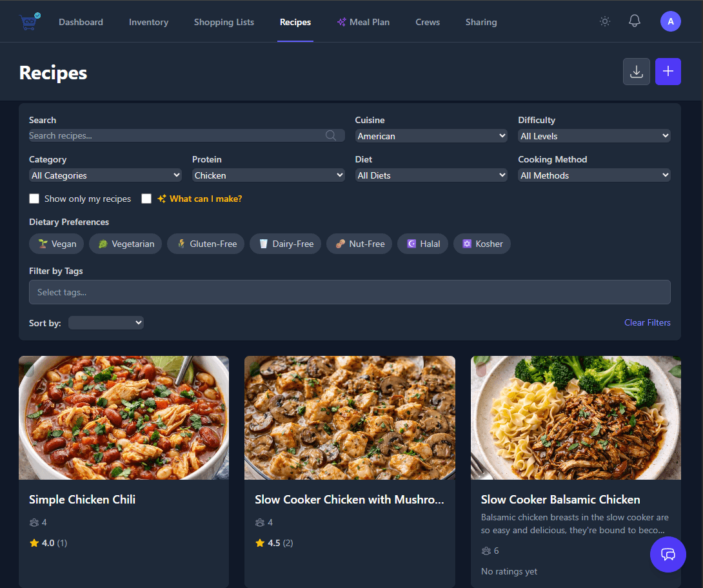Click the magnifier icon in the search bar
The height and width of the screenshot is (588, 703).
pyautogui.click(x=331, y=135)
